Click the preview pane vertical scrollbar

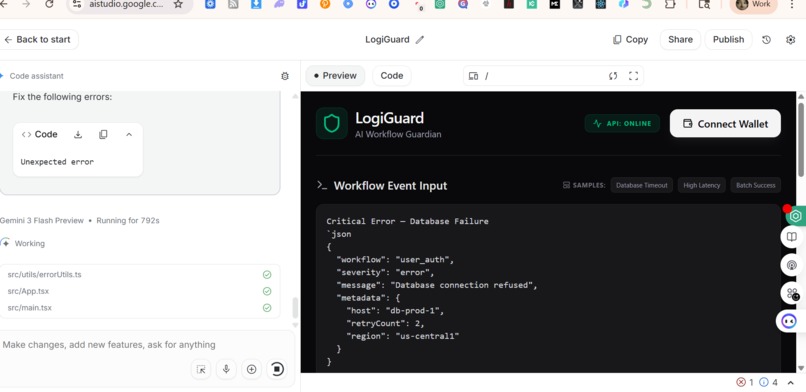800,140
